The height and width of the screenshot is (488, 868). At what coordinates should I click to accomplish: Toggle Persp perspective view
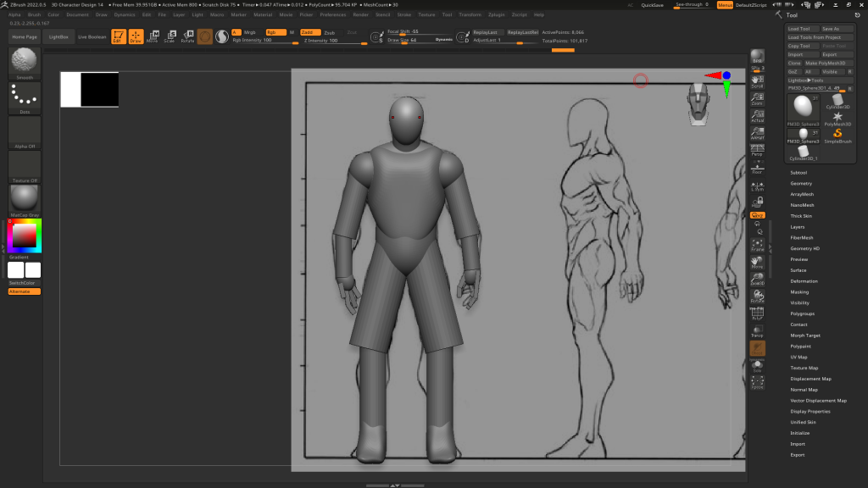[757, 151]
